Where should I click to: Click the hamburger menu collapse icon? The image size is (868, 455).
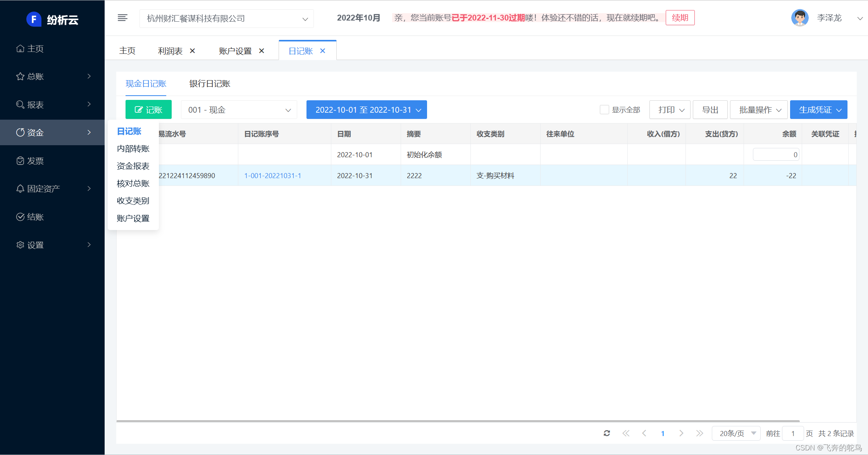(122, 18)
